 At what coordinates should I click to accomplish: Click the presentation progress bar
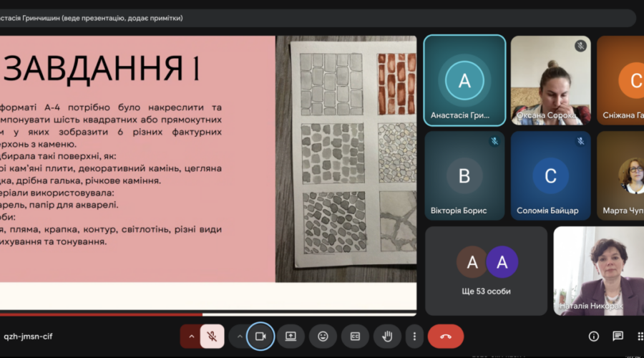pyautogui.click(x=208, y=314)
